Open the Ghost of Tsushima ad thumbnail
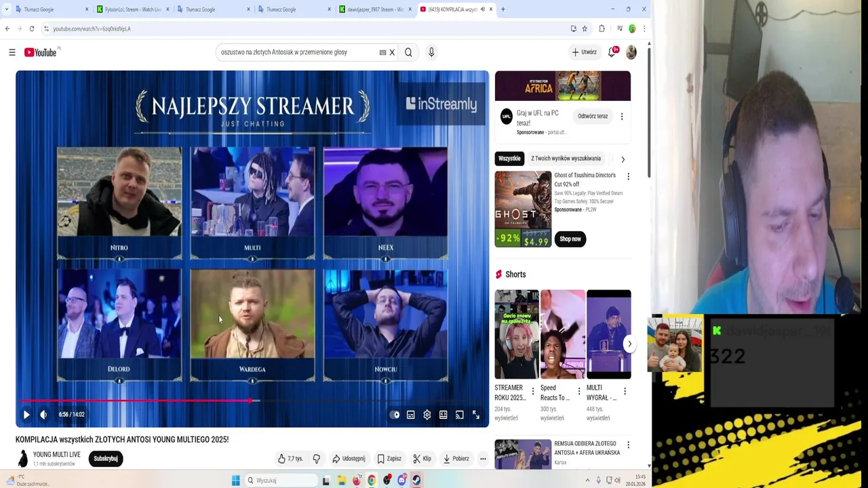 tap(523, 209)
